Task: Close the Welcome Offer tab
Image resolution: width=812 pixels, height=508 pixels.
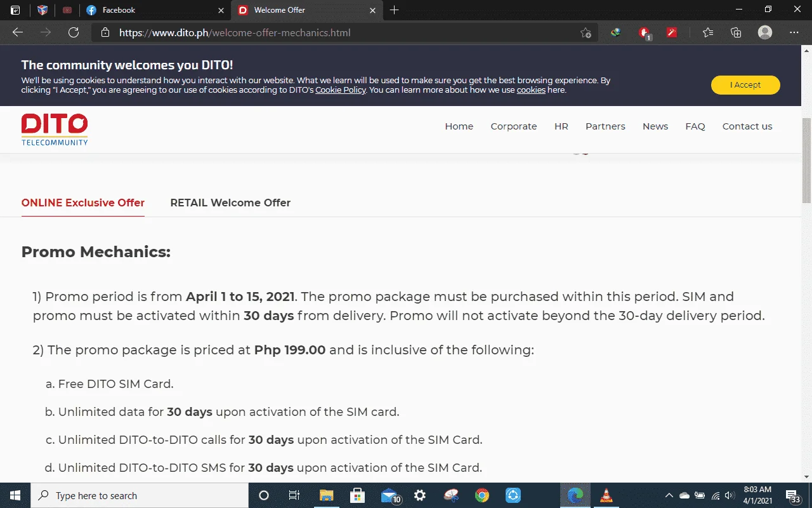Action: tap(372, 10)
